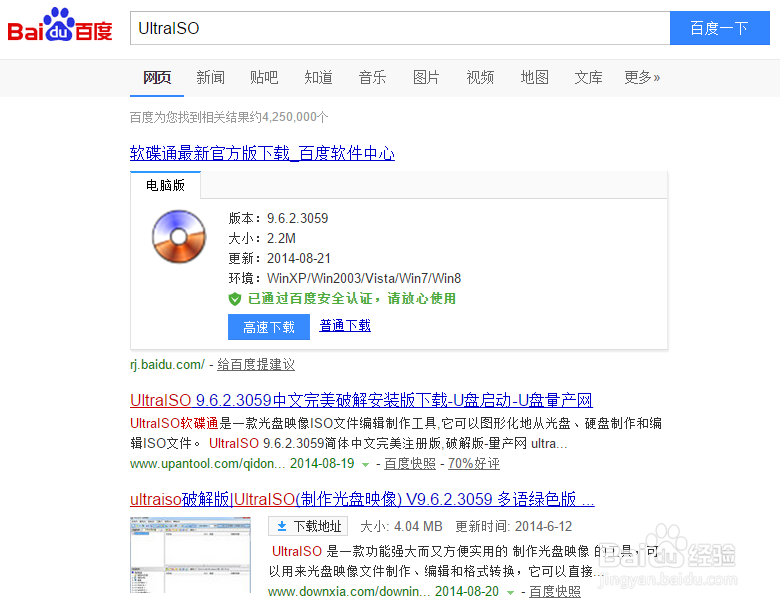Click the 给百度提建议 link
The height and width of the screenshot is (607, 780).
coord(256,365)
